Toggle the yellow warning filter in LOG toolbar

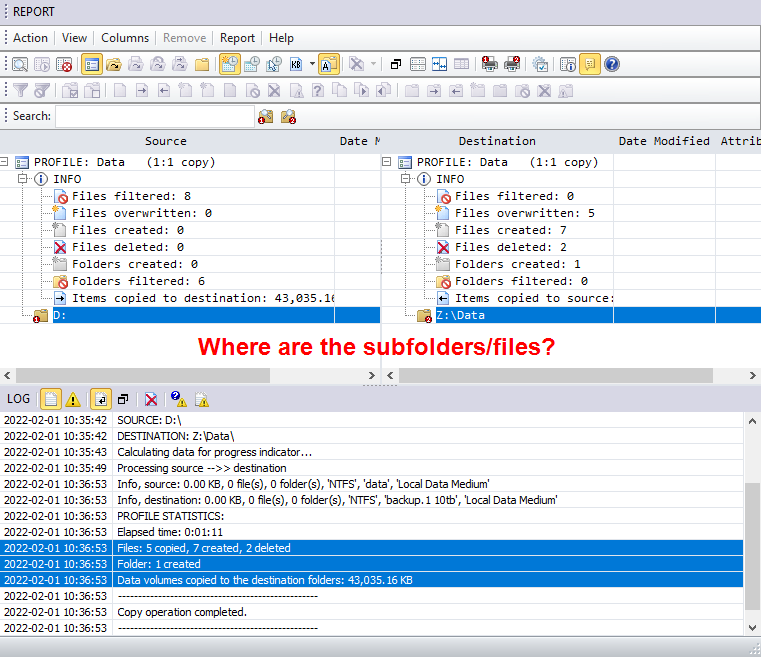pos(73,399)
